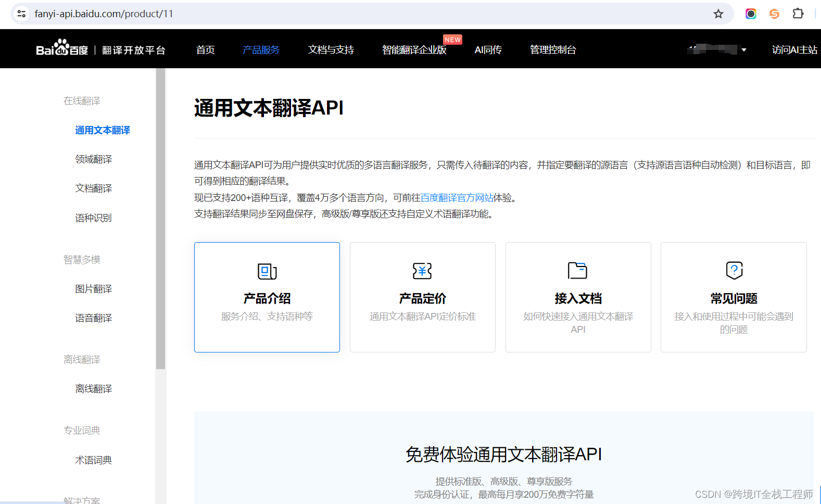This screenshot has width=821, height=504.
Task: Select 通用文本翻译 in the sidebar
Action: click(103, 130)
